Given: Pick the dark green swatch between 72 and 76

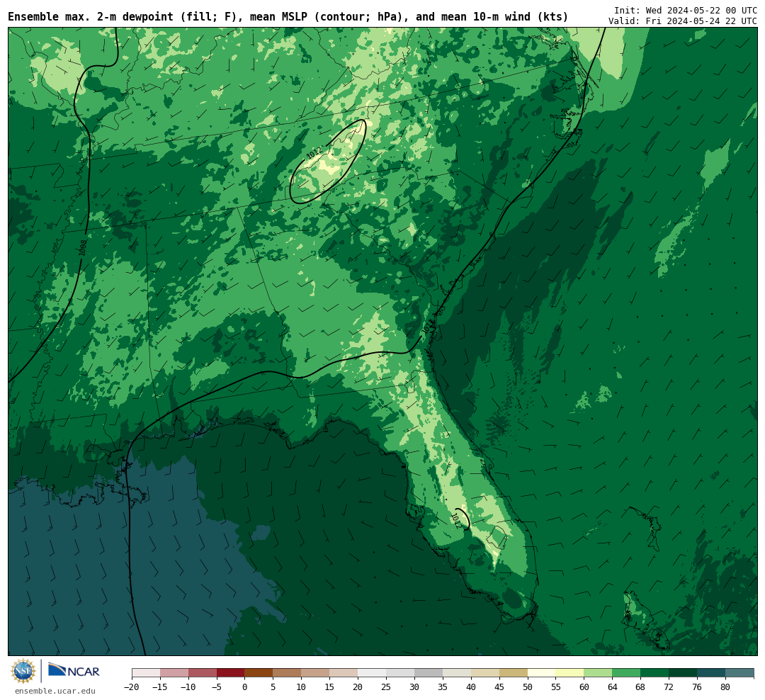Looking at the screenshot, I should (x=684, y=673).
